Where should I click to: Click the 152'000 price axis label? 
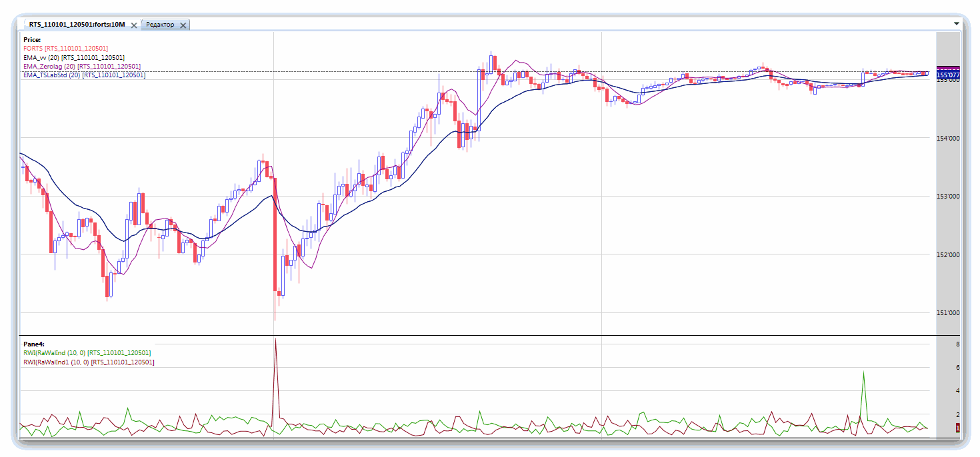click(949, 254)
